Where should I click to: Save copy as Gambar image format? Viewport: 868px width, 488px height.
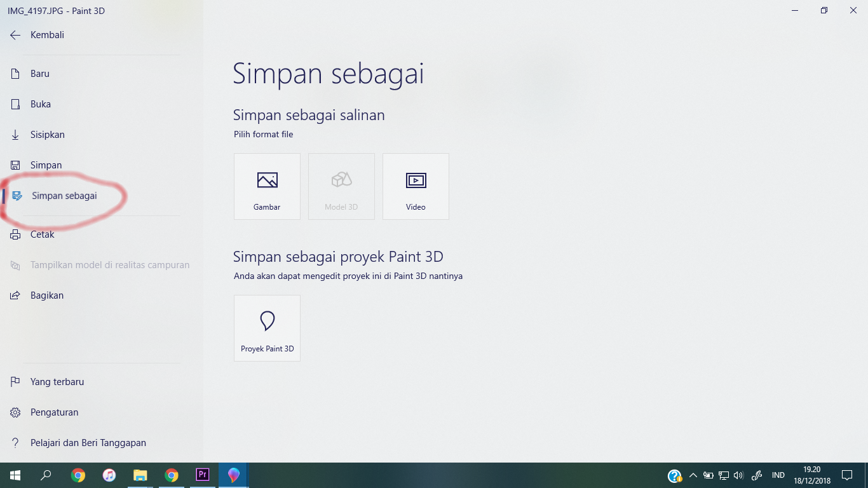pos(267,186)
